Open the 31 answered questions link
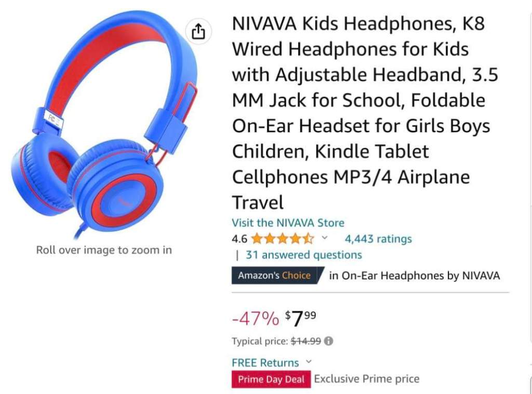 [303, 255]
